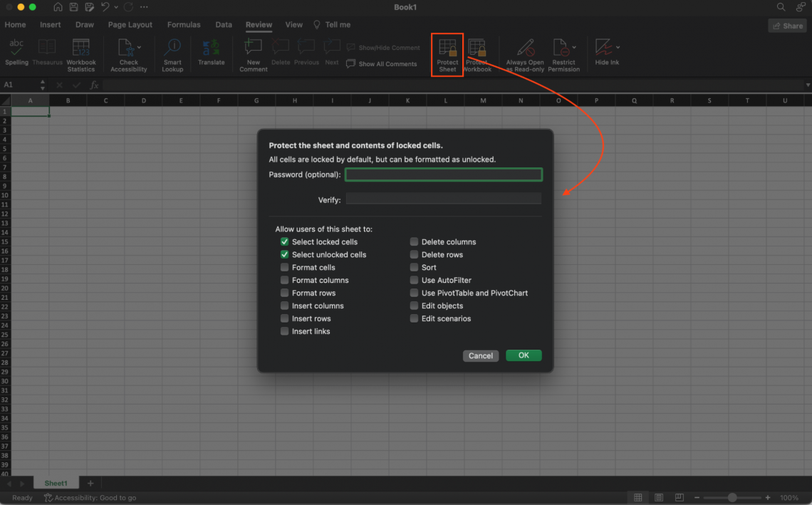Click the zoom slider handle

coord(732,497)
